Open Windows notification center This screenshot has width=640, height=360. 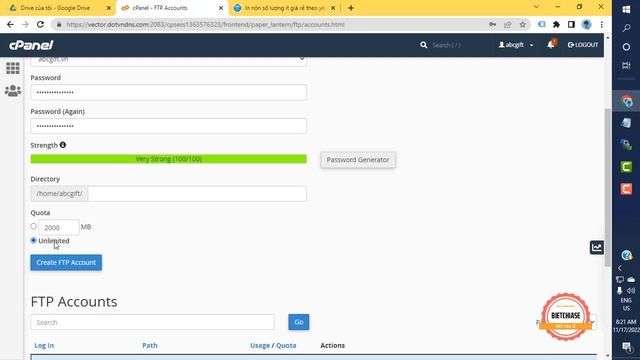pos(627,347)
